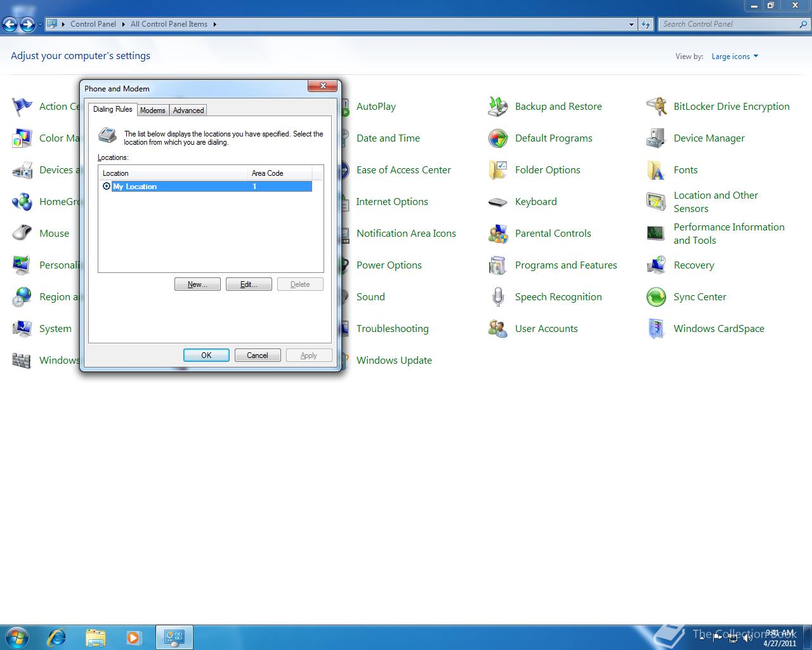Viewport: 812px width, 650px height.
Task: Close the Phone and Modem dialog
Action: point(323,86)
